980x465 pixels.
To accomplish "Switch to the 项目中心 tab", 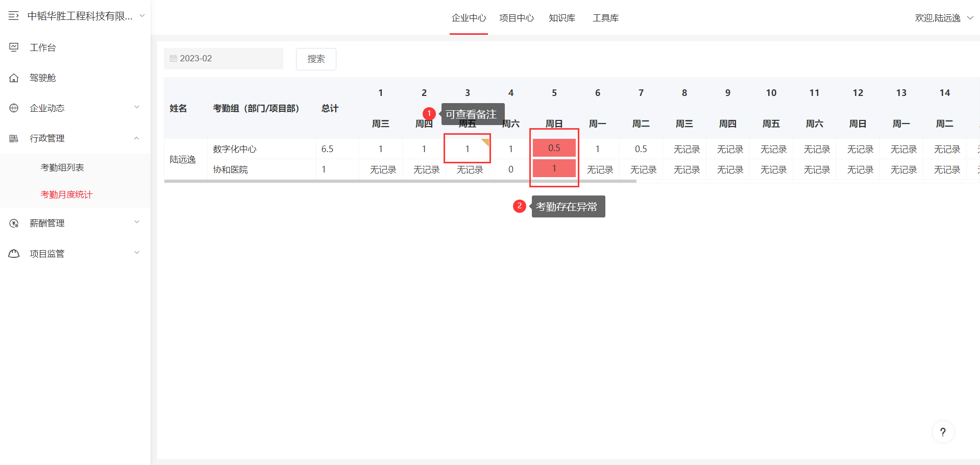I will [x=517, y=18].
